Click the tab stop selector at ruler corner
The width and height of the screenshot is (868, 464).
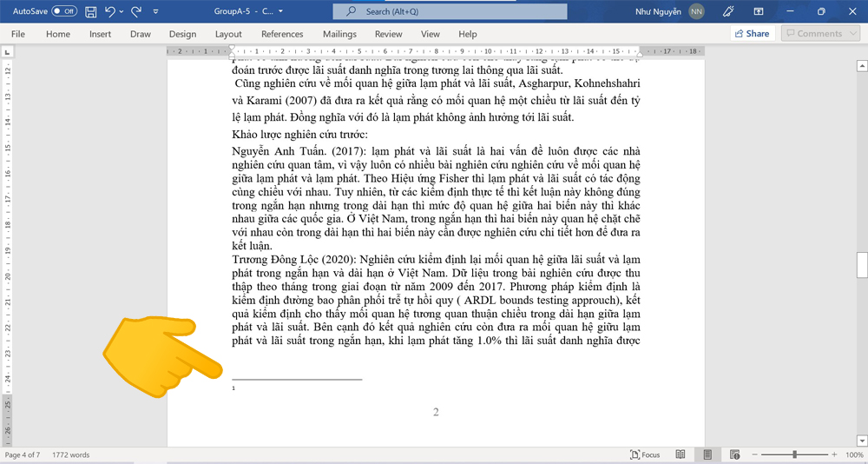(x=7, y=51)
